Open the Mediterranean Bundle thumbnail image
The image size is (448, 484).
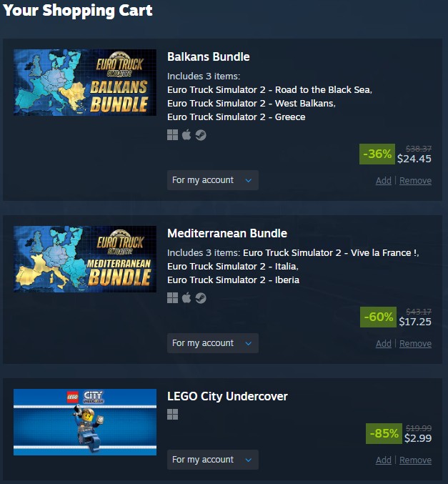click(x=85, y=259)
